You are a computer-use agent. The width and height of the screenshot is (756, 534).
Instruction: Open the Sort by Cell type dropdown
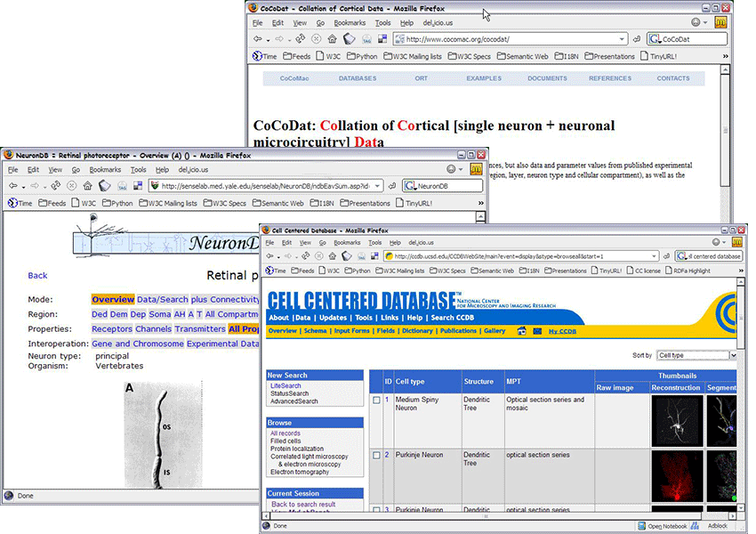697,355
